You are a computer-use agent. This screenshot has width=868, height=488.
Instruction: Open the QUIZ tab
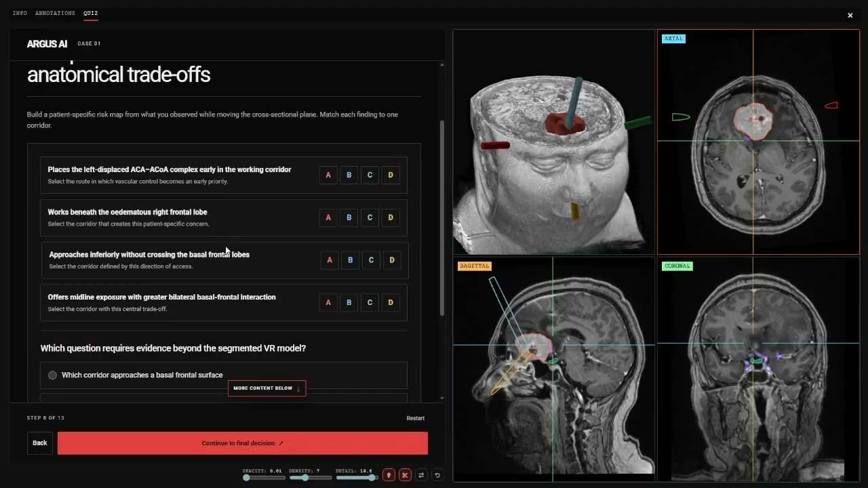click(90, 13)
